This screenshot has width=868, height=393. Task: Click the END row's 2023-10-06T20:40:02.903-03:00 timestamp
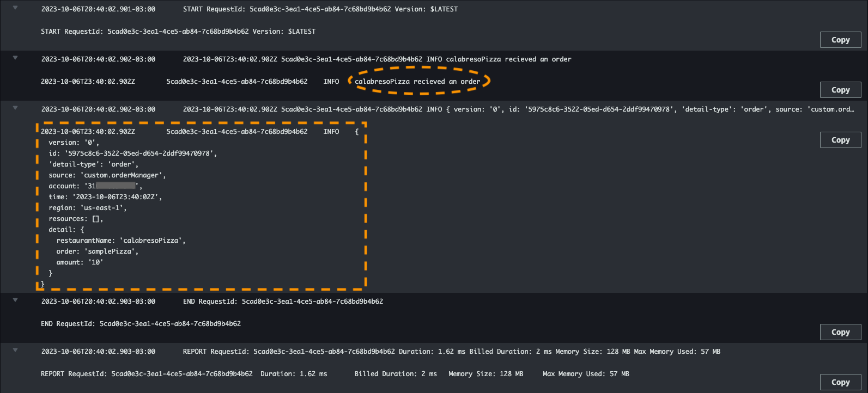98,302
